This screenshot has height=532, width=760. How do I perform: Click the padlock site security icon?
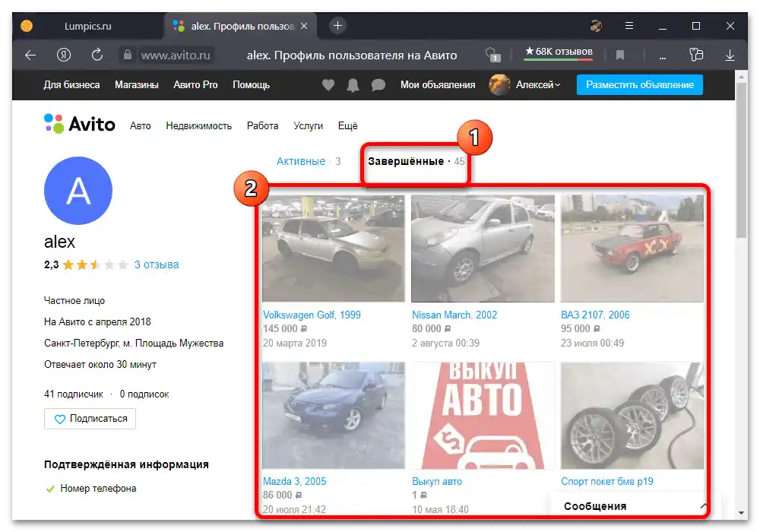point(128,55)
